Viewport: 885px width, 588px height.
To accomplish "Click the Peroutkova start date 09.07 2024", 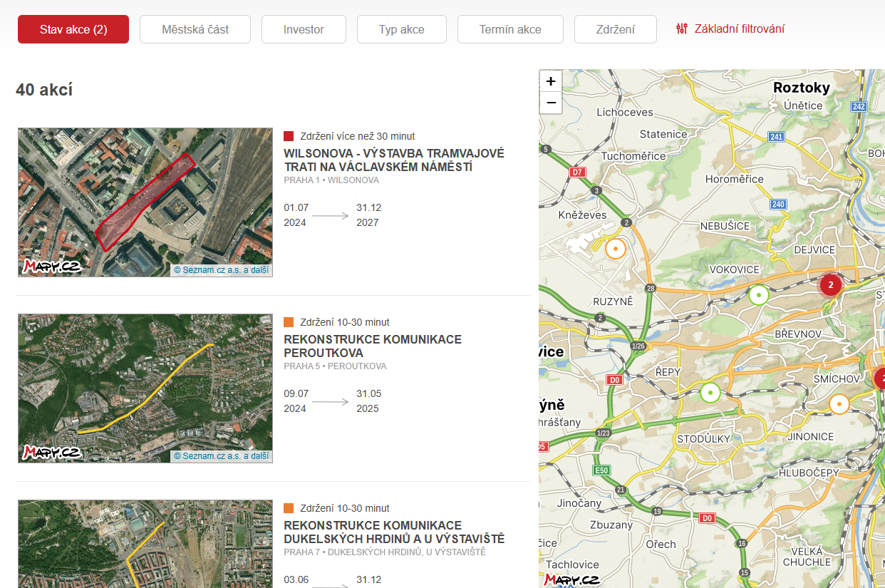I will [296, 401].
